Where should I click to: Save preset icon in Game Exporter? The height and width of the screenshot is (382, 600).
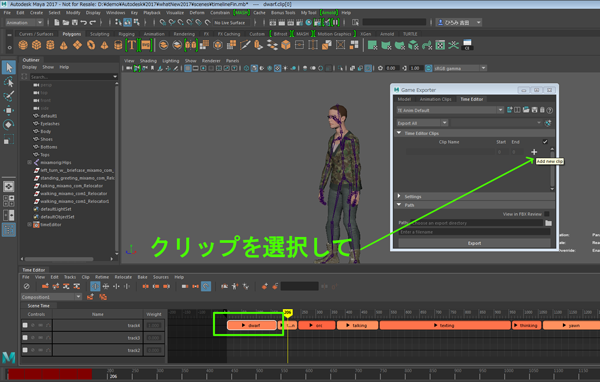534,110
